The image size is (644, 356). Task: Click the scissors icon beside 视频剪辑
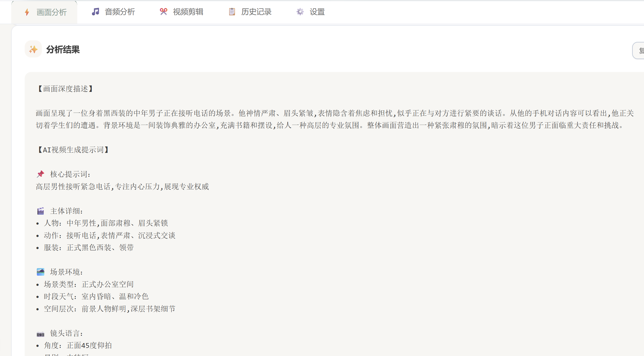(163, 12)
